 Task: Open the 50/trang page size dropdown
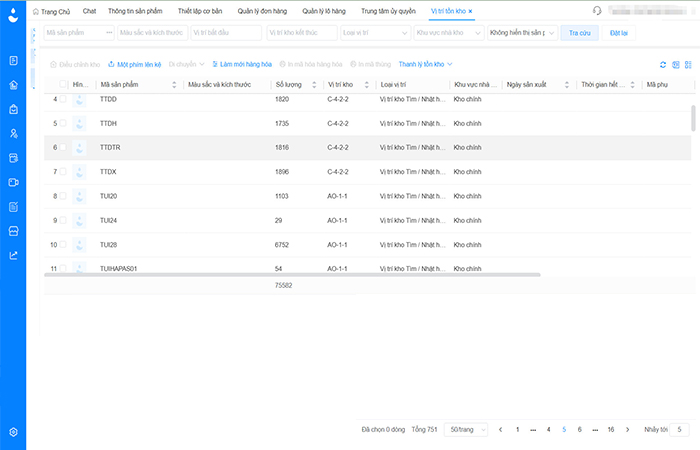tap(465, 429)
